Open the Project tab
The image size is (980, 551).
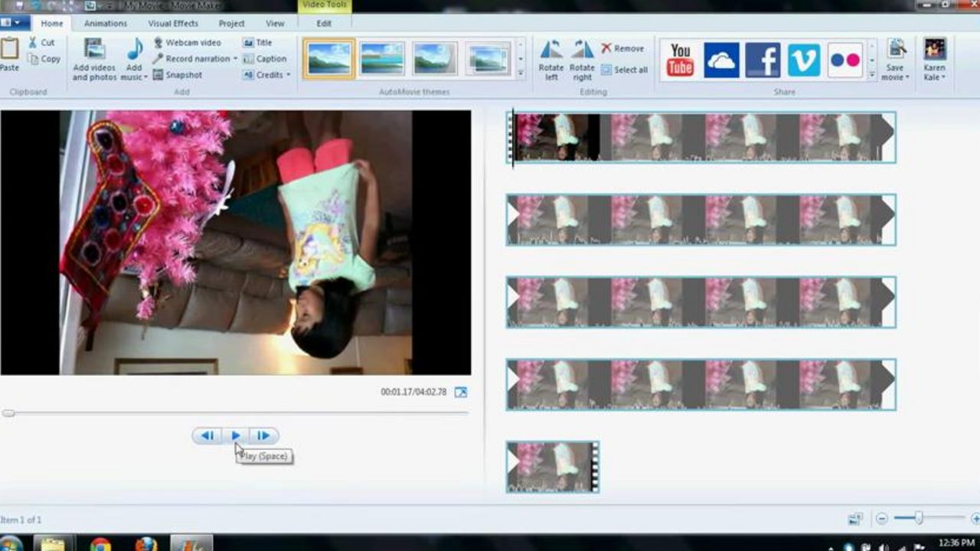232,24
